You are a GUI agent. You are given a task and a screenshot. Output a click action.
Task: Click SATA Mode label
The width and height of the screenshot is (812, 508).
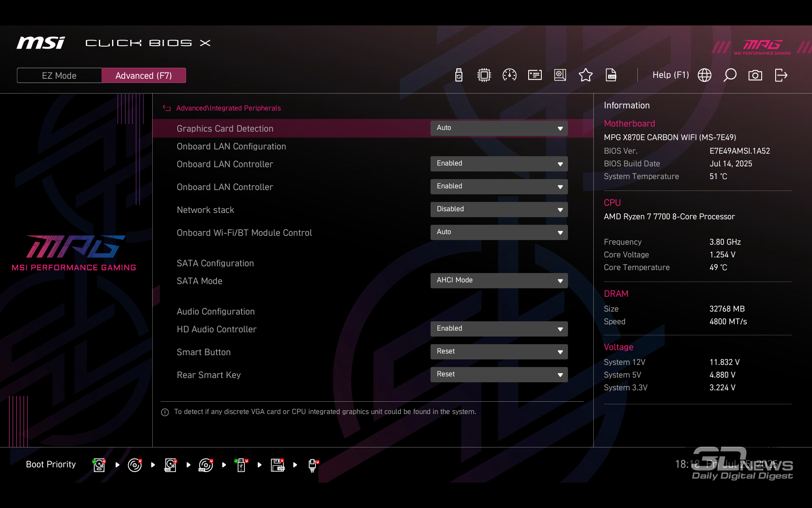coord(199,281)
